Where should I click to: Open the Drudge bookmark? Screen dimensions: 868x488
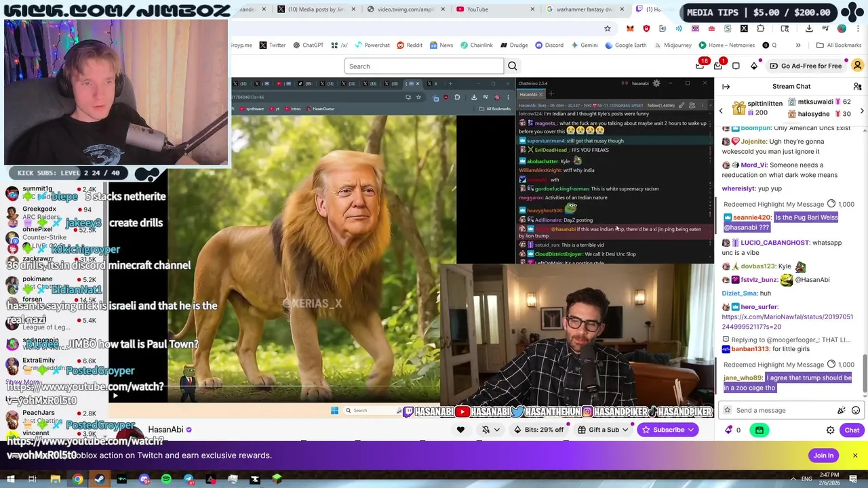point(514,45)
